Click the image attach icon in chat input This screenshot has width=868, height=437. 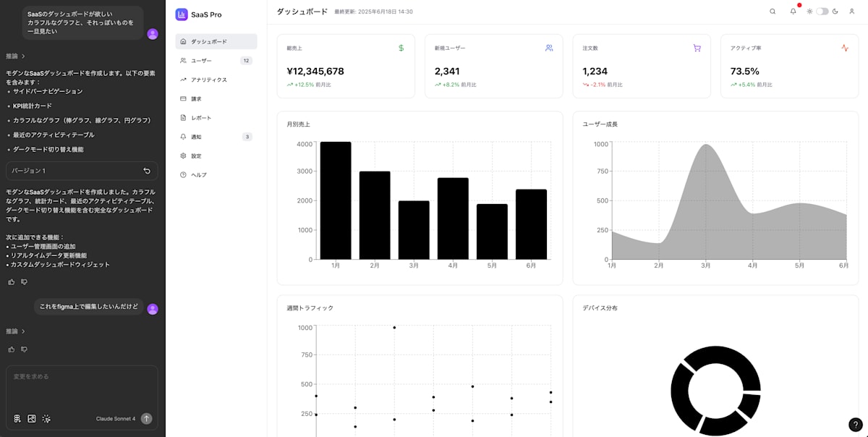(x=32, y=418)
